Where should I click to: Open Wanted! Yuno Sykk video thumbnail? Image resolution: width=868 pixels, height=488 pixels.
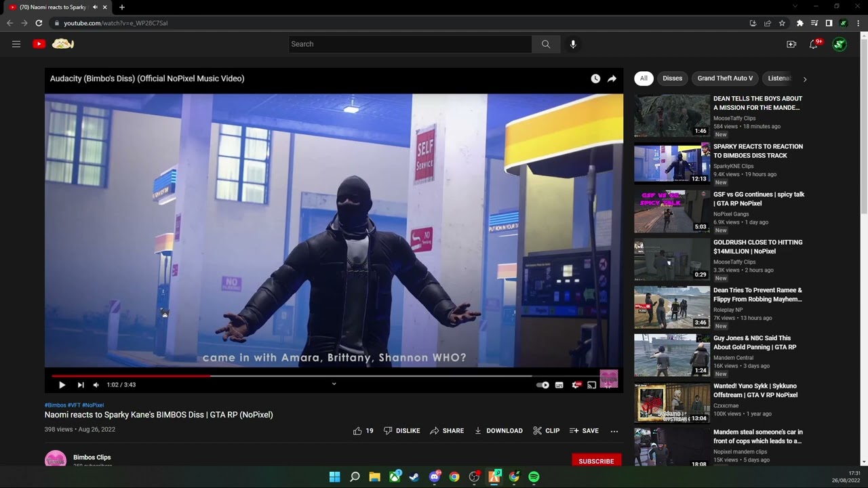(672, 403)
